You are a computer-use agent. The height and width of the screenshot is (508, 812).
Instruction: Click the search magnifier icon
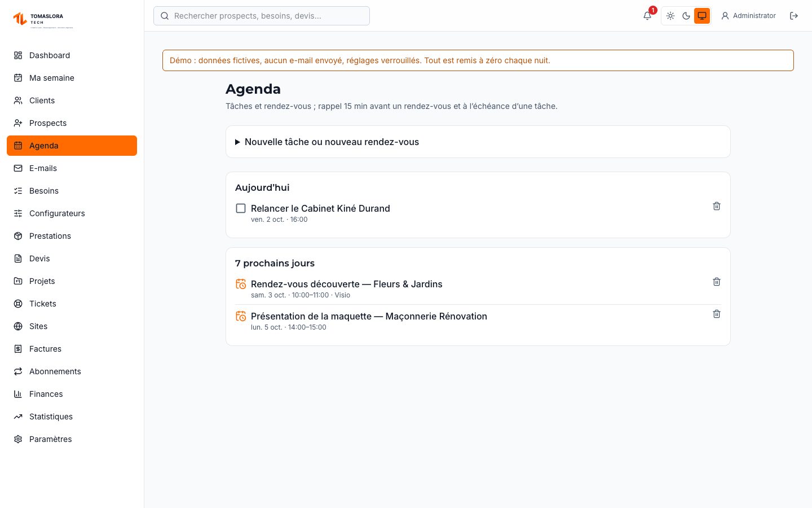(165, 16)
